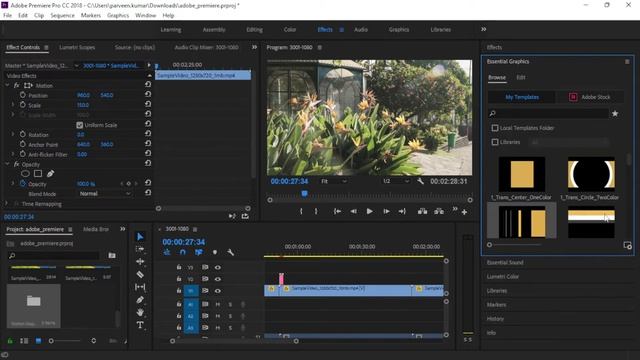The height and width of the screenshot is (360, 640).
Task: Toggle lock on track V3
Action: pos(179,267)
